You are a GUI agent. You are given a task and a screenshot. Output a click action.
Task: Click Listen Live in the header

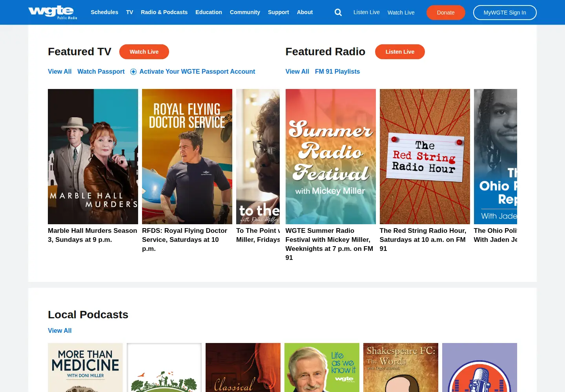point(366,12)
